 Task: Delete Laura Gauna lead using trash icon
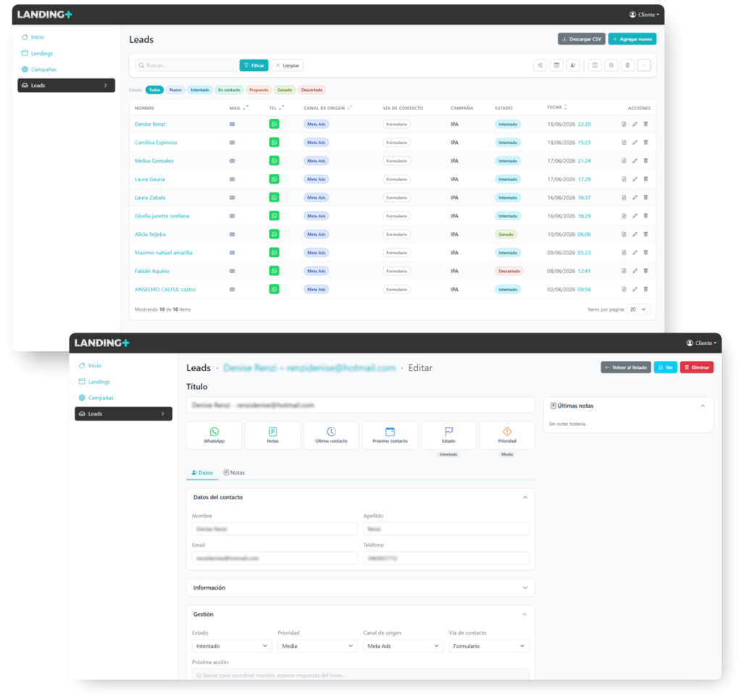[646, 179]
